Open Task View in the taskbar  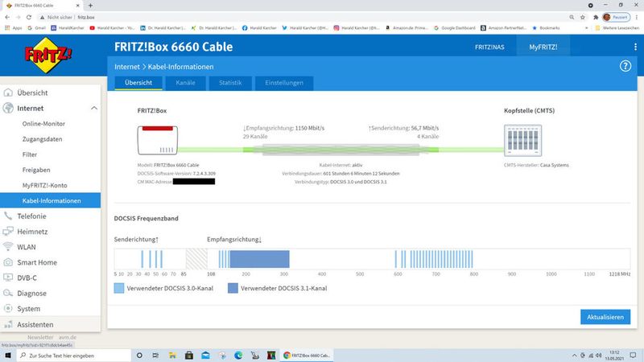[155, 356]
